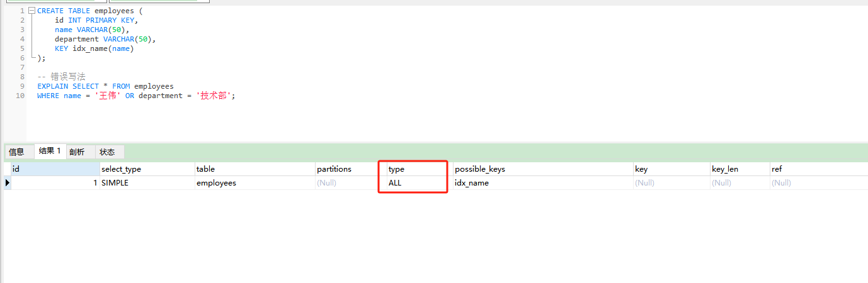
Task: Select the (Null) cell under partitions
Action: pos(350,183)
